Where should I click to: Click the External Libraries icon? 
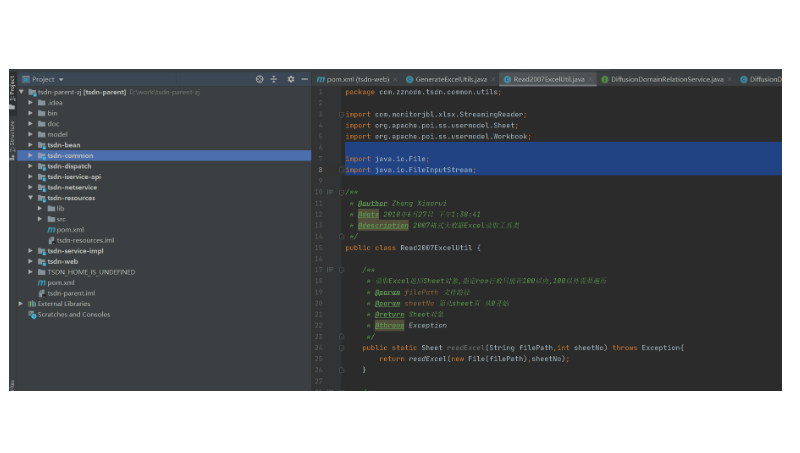tap(32, 304)
